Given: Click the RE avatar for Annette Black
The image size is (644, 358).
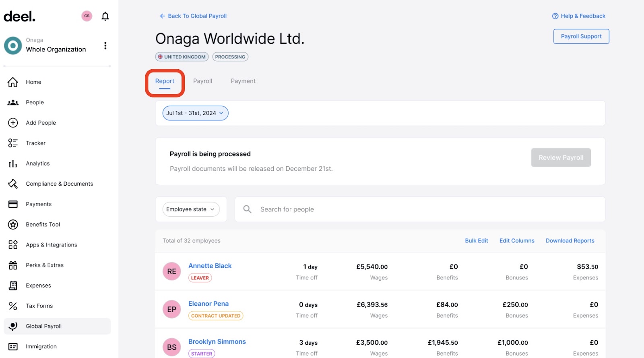Looking at the screenshot, I should [172, 271].
